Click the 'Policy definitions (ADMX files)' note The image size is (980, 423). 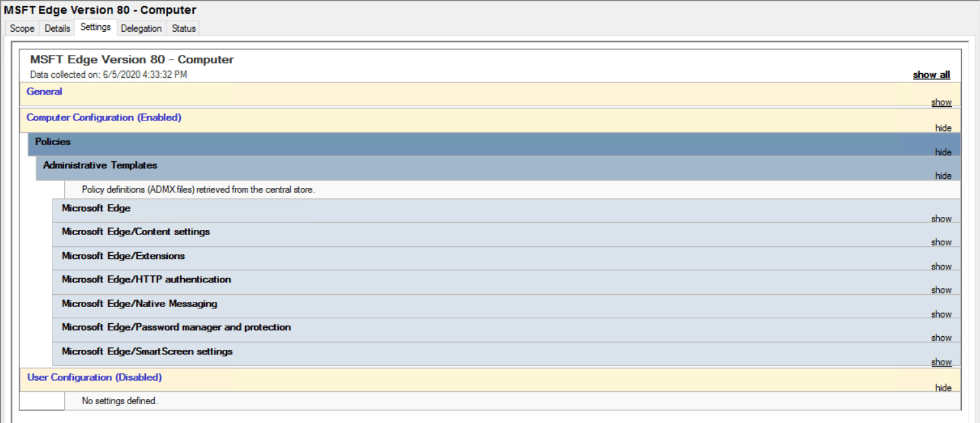click(198, 190)
